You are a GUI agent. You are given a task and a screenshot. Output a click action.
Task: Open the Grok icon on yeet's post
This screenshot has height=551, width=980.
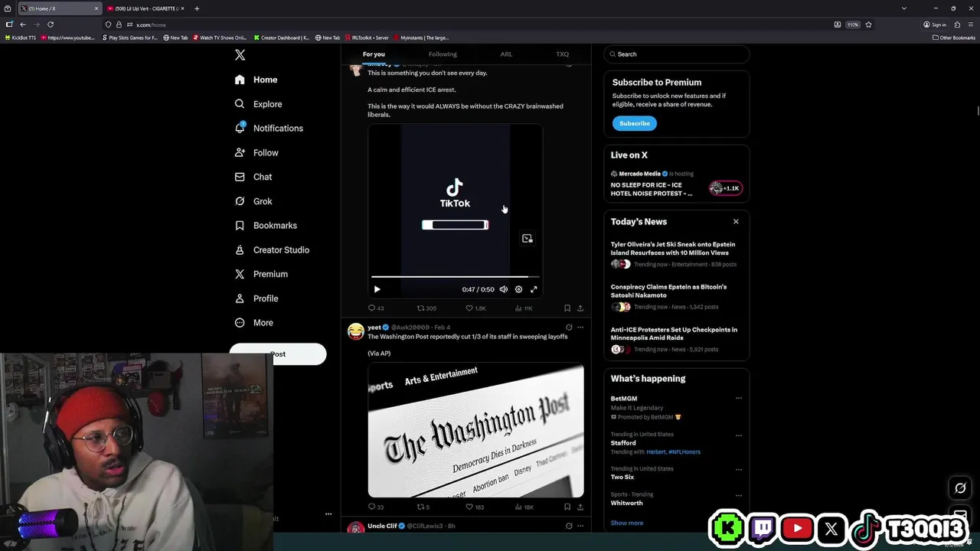(x=568, y=328)
